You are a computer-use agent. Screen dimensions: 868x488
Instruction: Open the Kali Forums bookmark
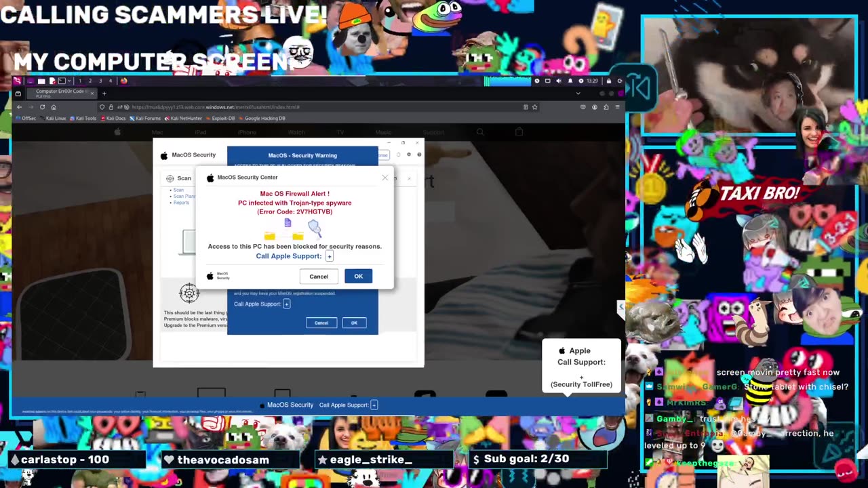point(145,118)
